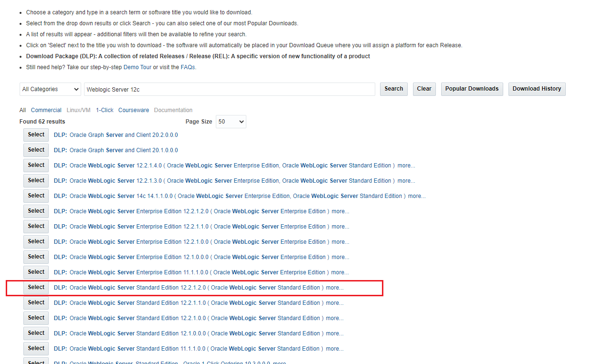
Task: Click the 'Page Size' label
Action: coord(199,122)
